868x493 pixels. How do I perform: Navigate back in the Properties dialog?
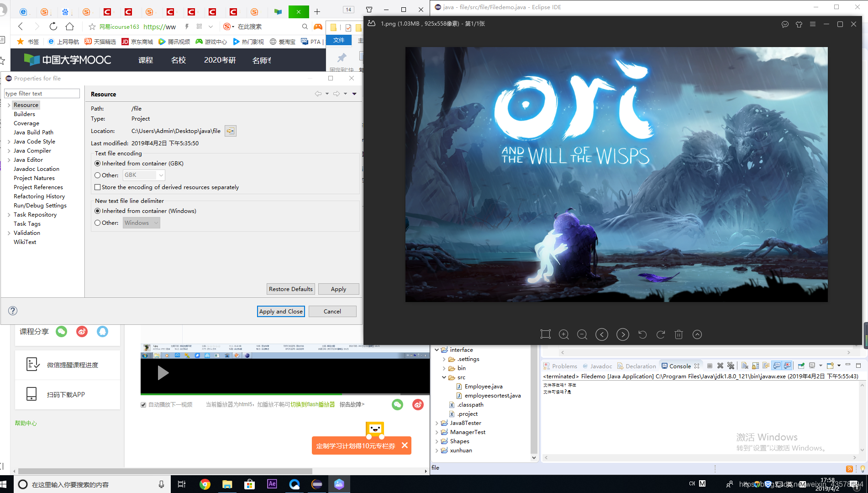318,94
